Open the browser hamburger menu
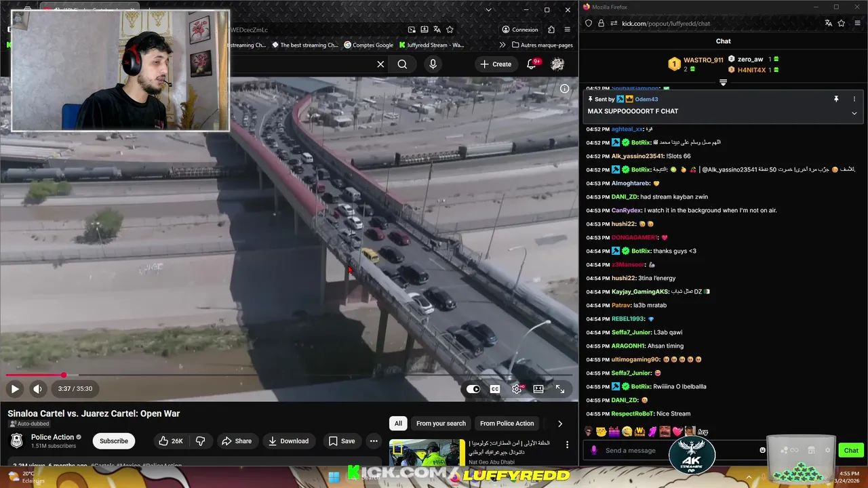This screenshot has height=488, width=868. [x=568, y=30]
